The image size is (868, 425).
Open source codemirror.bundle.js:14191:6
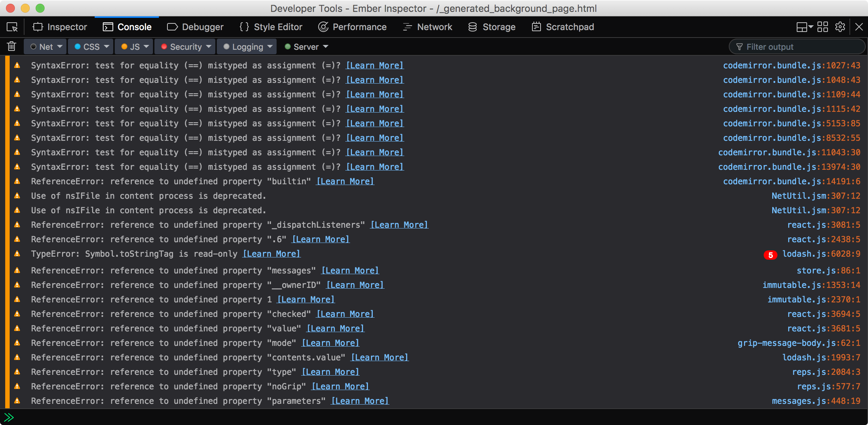point(792,181)
